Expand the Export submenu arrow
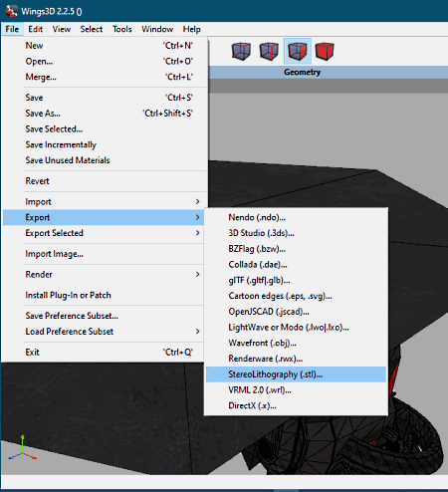448x492 pixels. pos(197,217)
